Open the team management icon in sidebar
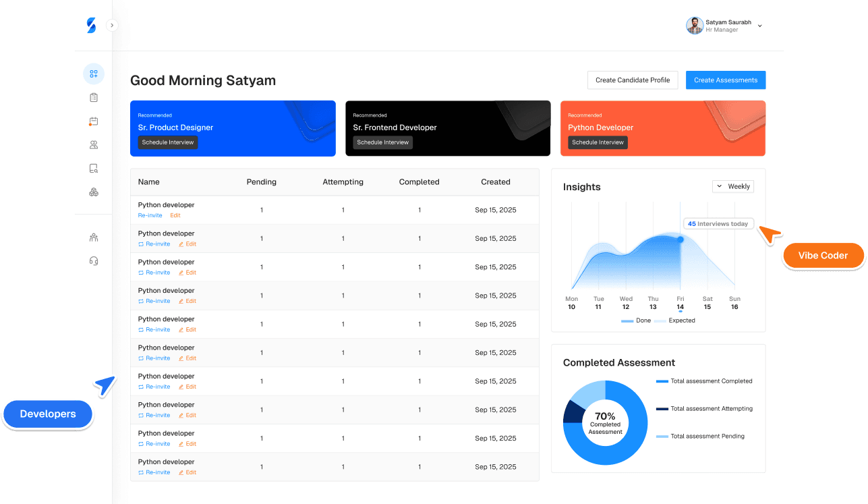Viewport: 868px width, 504px height. point(93,237)
